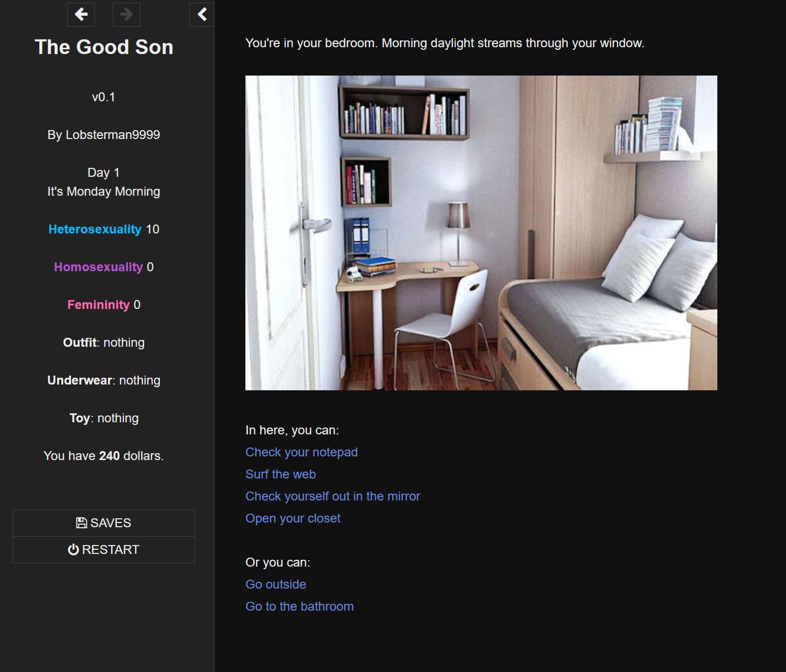Navigate back using the left arrow icon

click(81, 15)
